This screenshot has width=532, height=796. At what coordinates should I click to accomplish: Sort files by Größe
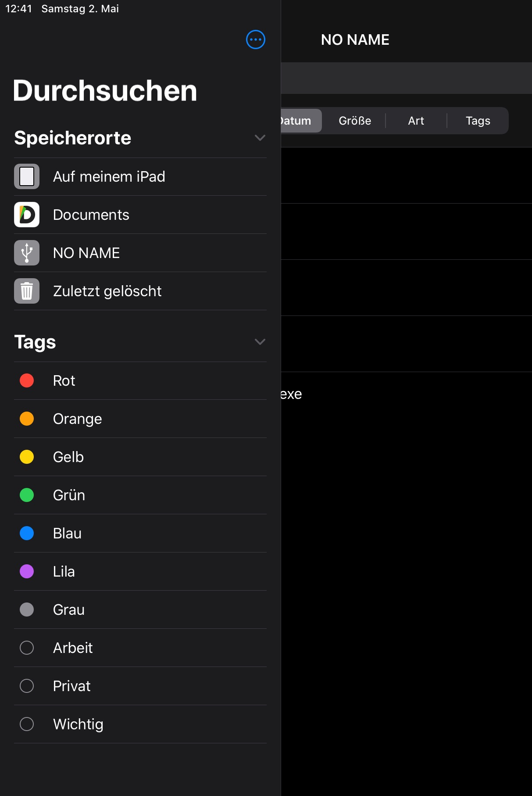[x=355, y=121]
